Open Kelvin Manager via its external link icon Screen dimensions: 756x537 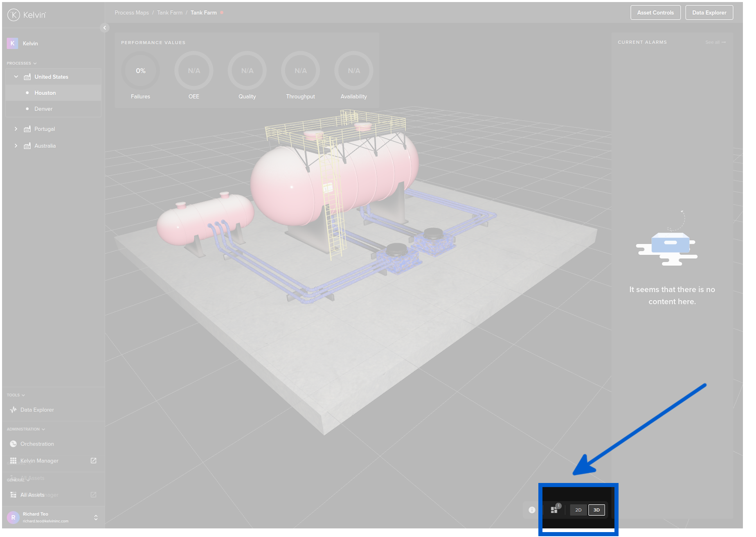click(x=93, y=460)
